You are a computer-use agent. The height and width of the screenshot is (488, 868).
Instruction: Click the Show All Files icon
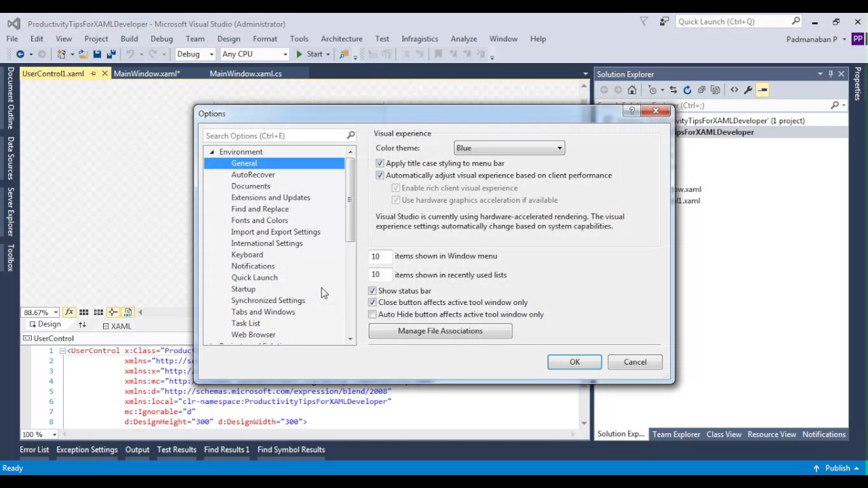tap(715, 89)
